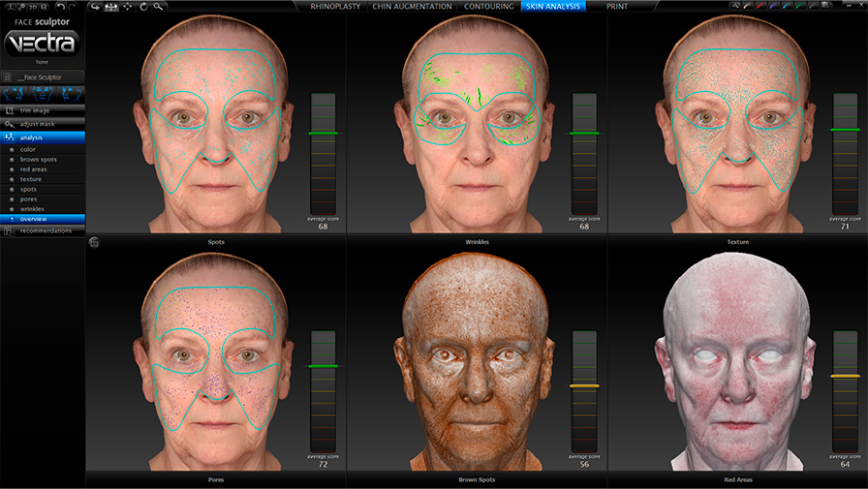
Task: Click the redo arrow icon
Action: (x=74, y=7)
